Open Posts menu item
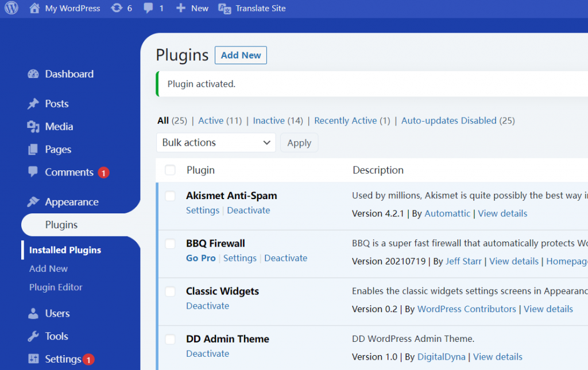The height and width of the screenshot is (370, 588). click(57, 104)
